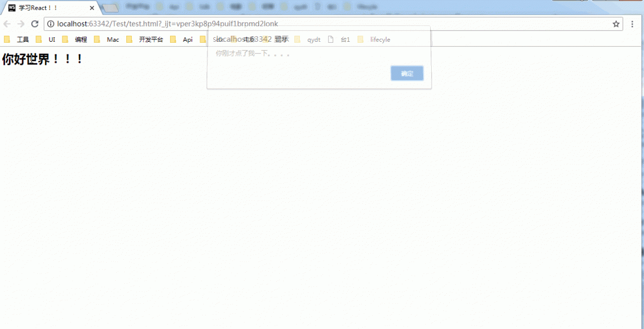The height and width of the screenshot is (329, 644).
Task: Open the 开发平台 bookmarks folder
Action: [145, 39]
